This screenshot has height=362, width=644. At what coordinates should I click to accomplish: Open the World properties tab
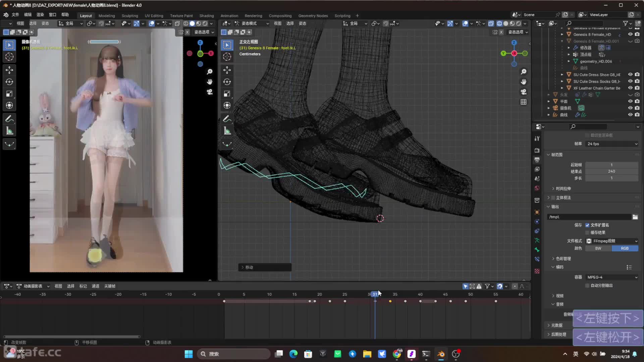[x=537, y=188]
